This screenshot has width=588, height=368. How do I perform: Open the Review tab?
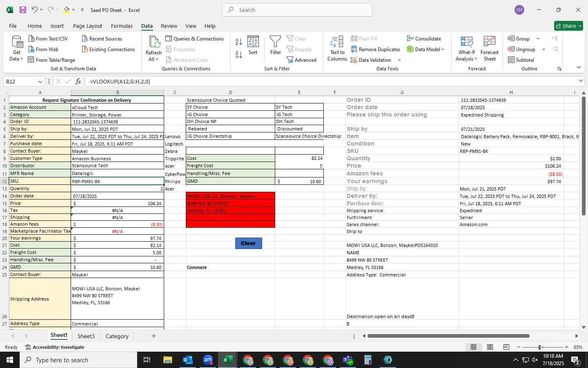[x=169, y=26]
